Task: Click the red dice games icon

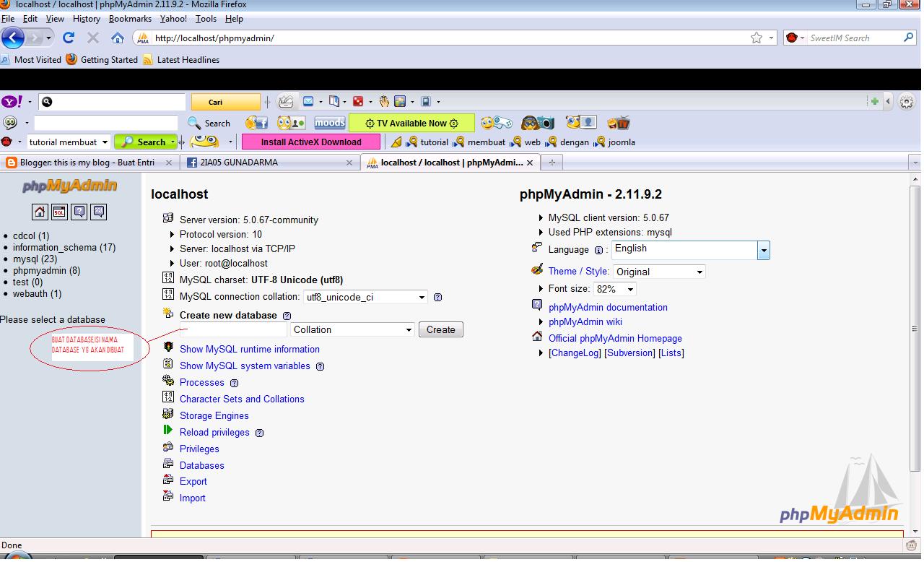Action: [x=358, y=102]
